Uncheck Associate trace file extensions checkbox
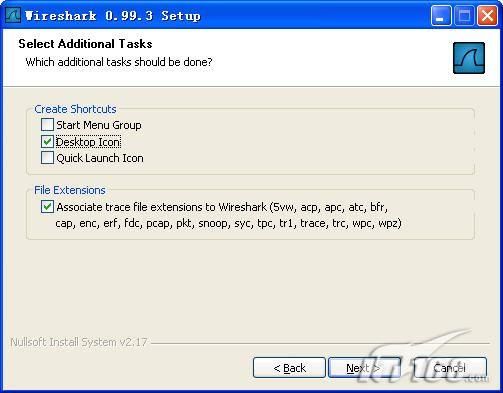The image size is (503, 393). tap(47, 207)
